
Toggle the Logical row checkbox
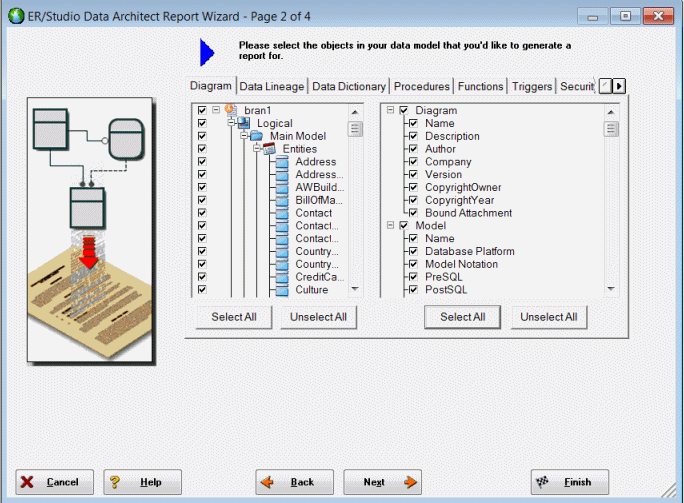point(202,123)
